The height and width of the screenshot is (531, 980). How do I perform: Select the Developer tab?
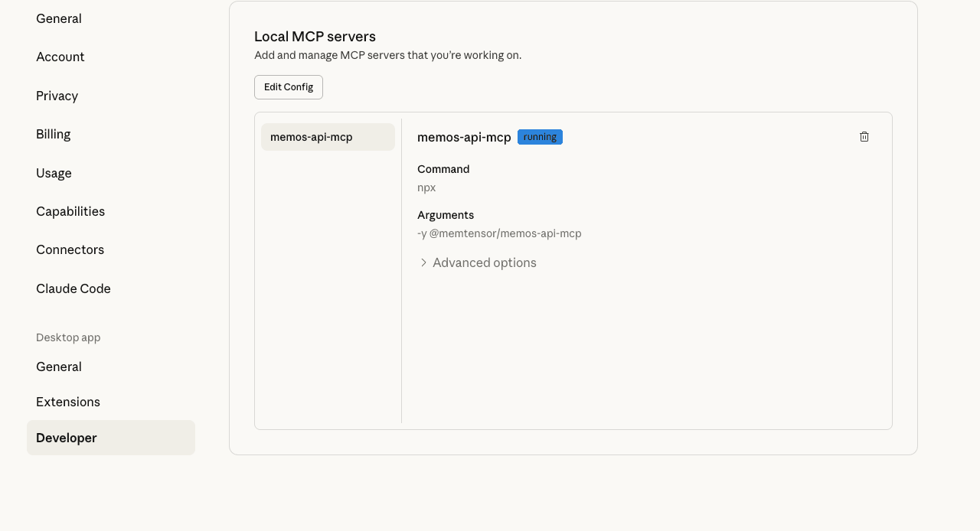point(66,438)
